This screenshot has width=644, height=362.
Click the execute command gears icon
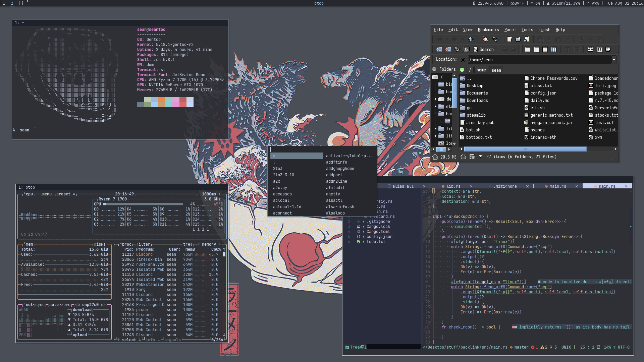457,49
